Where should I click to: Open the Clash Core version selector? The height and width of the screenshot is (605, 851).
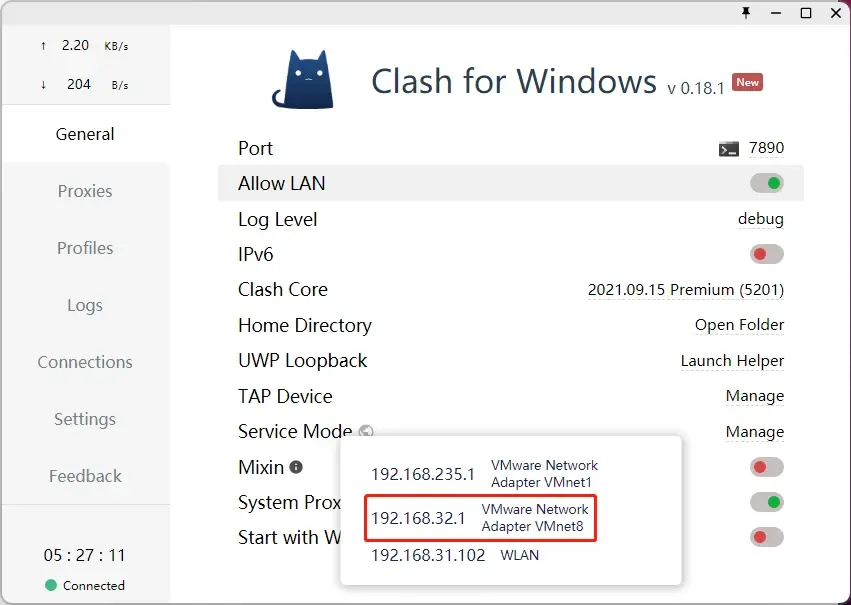tap(686, 290)
